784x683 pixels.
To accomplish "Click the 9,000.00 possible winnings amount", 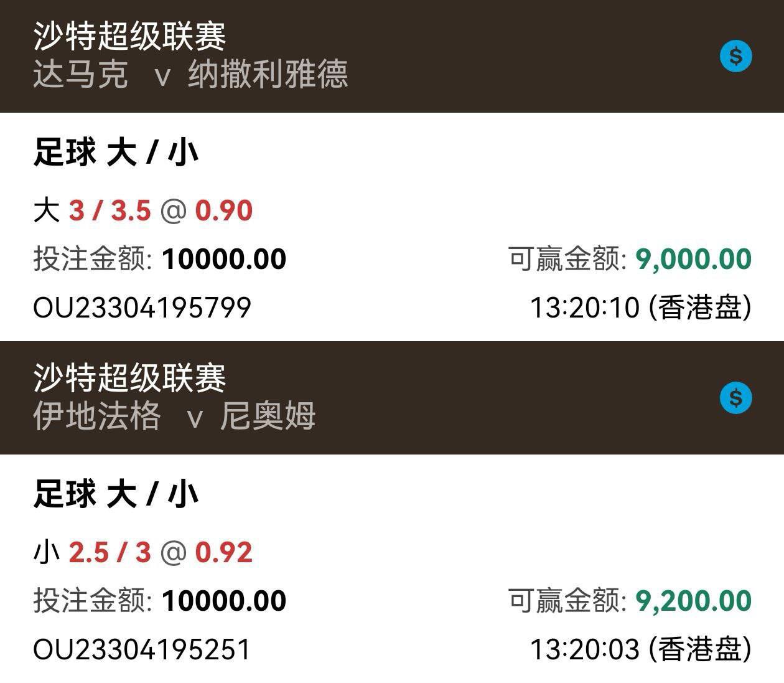I will click(x=693, y=259).
